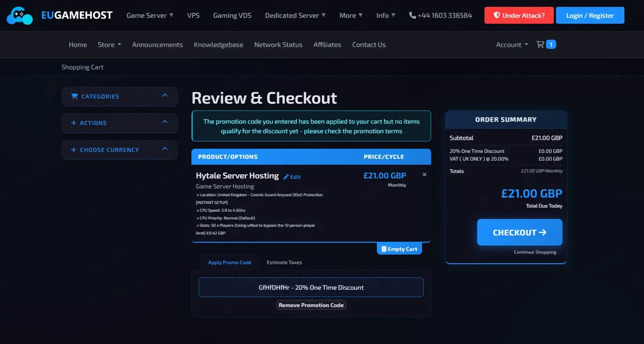Click the promotion code applied notice

click(x=311, y=126)
